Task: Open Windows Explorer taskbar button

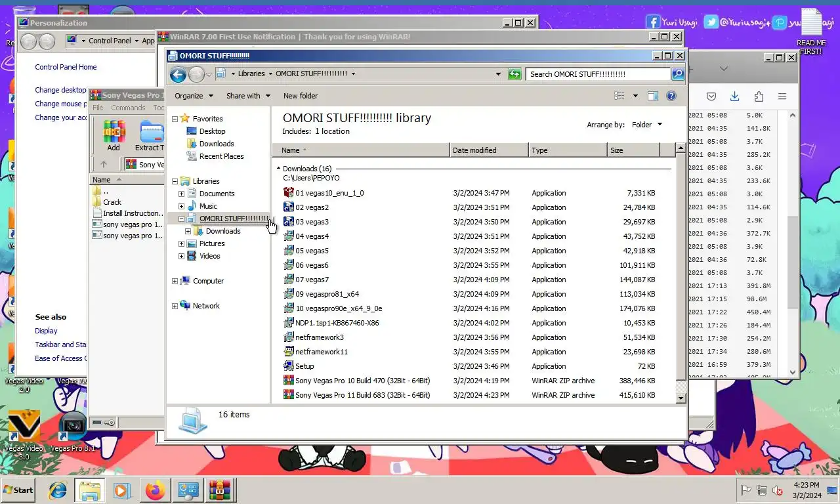Action: [90, 490]
